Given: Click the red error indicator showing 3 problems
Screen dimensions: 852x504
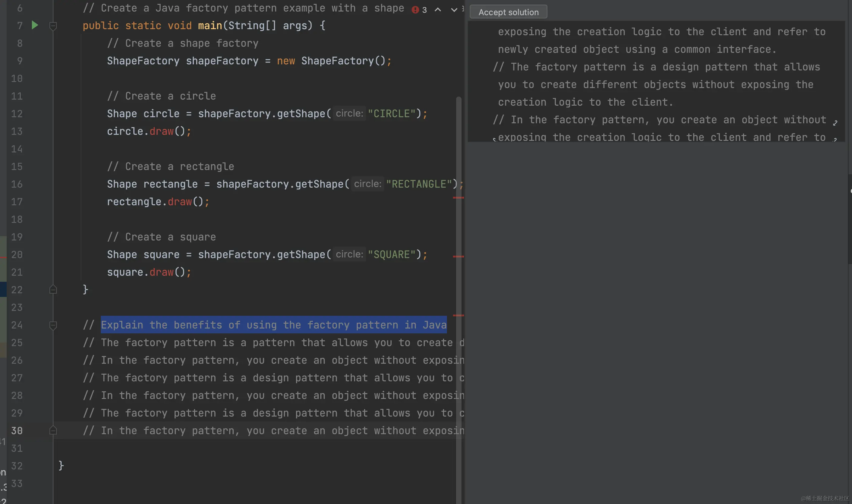Looking at the screenshot, I should pos(415,10).
